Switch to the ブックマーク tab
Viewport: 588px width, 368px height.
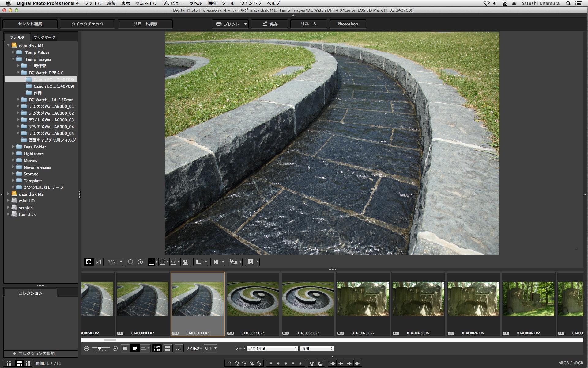(x=44, y=37)
